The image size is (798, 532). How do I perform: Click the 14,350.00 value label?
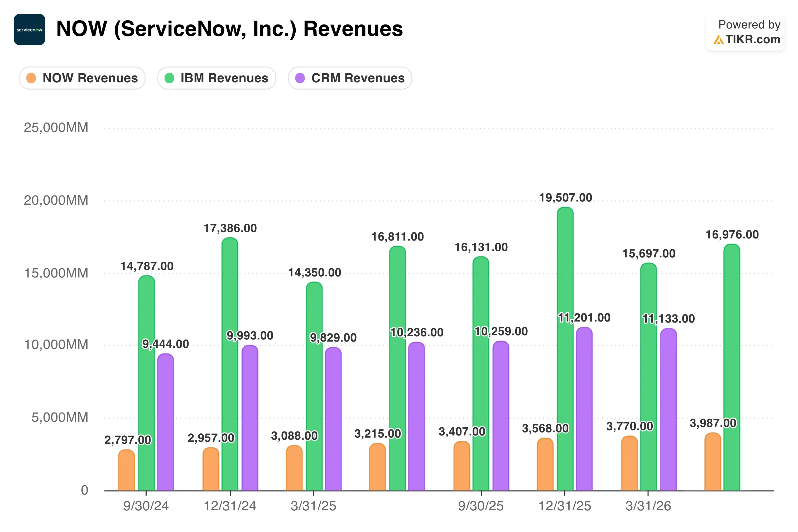click(x=315, y=273)
